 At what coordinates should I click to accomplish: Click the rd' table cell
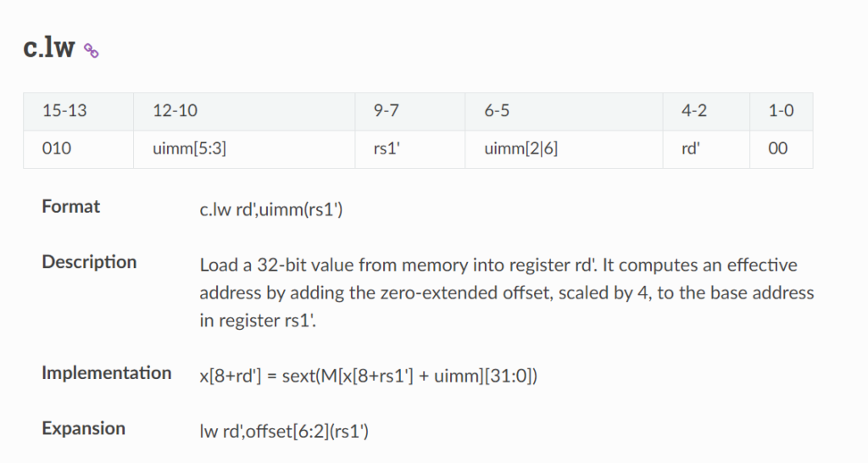pyautogui.click(x=706, y=149)
